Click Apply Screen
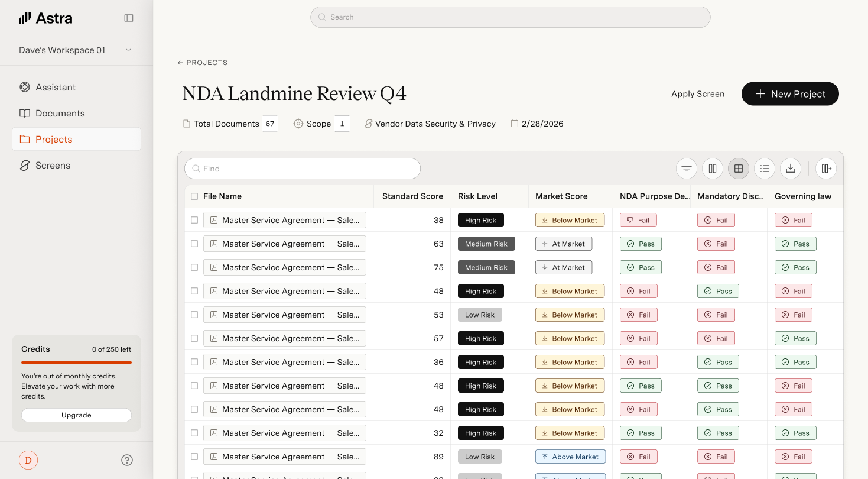Screen dimensions: 868x479 pos(698,94)
